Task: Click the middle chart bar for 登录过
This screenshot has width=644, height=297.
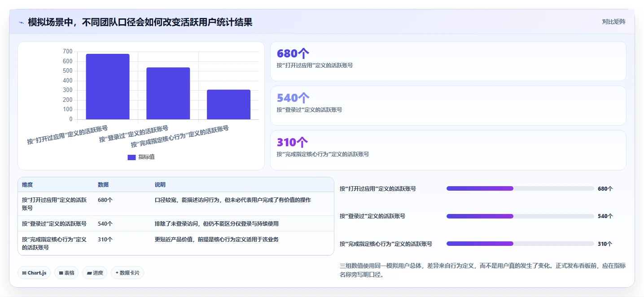Action: coord(168,93)
